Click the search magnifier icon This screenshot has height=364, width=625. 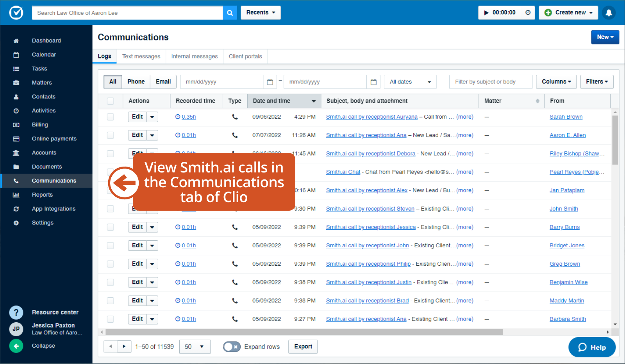(x=230, y=12)
